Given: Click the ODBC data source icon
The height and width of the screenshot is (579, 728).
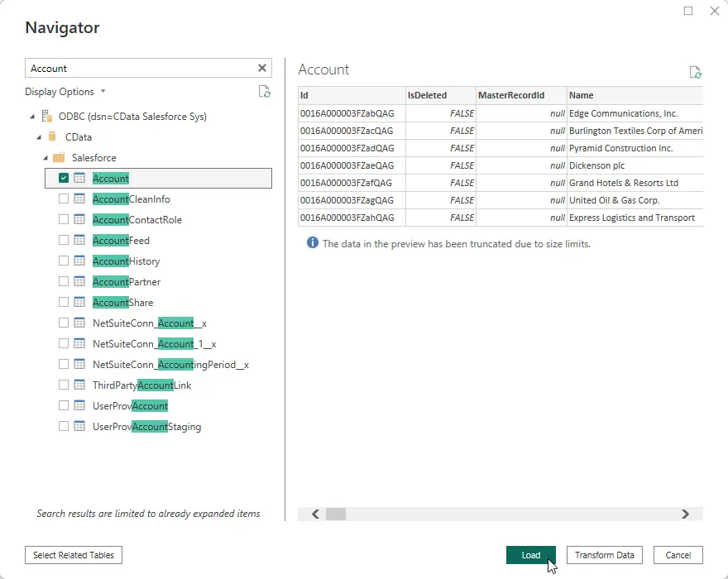Looking at the screenshot, I should [x=47, y=117].
